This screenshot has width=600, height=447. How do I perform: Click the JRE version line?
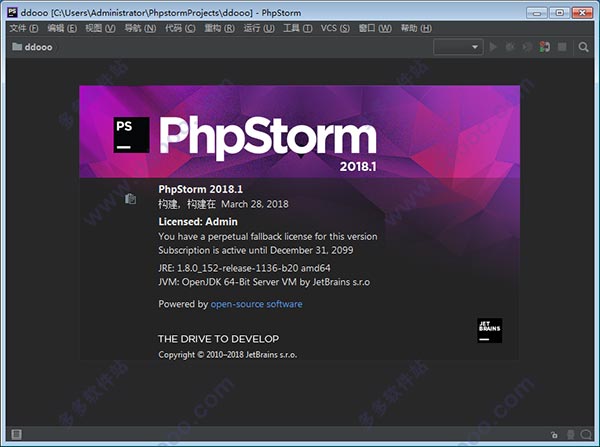(x=245, y=268)
